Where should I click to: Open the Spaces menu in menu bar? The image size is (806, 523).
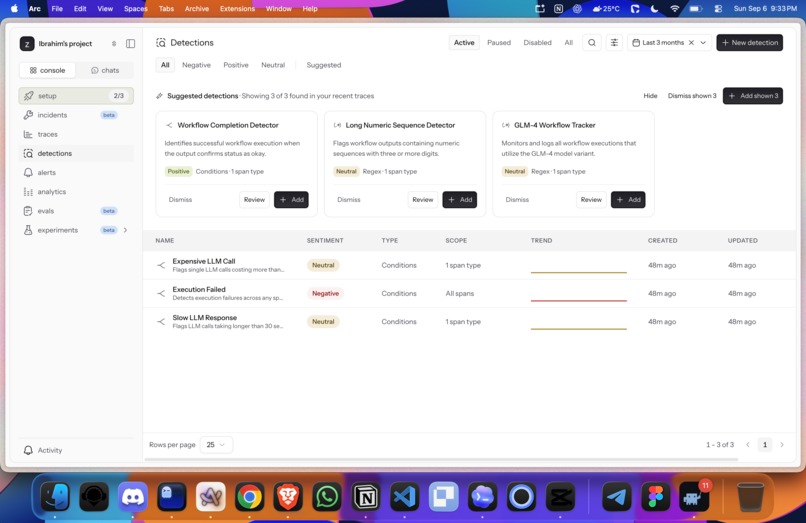tap(135, 9)
